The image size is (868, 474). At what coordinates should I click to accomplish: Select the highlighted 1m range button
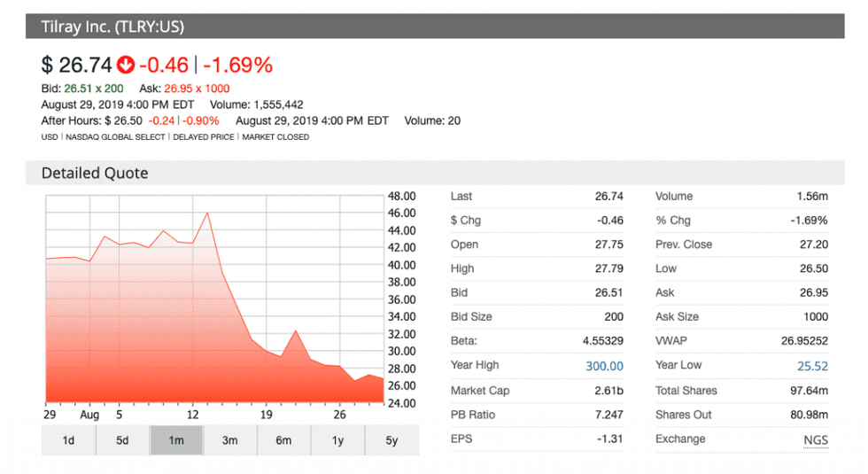point(176,440)
